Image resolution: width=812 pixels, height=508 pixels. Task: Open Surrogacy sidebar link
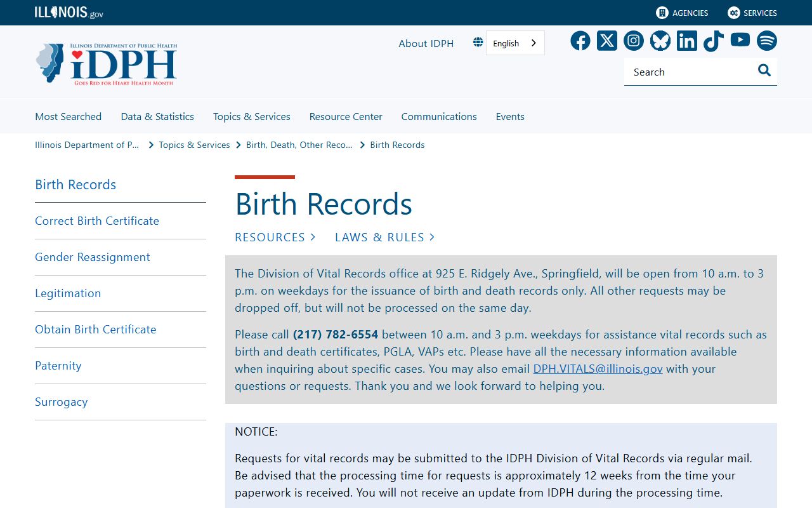pos(62,401)
